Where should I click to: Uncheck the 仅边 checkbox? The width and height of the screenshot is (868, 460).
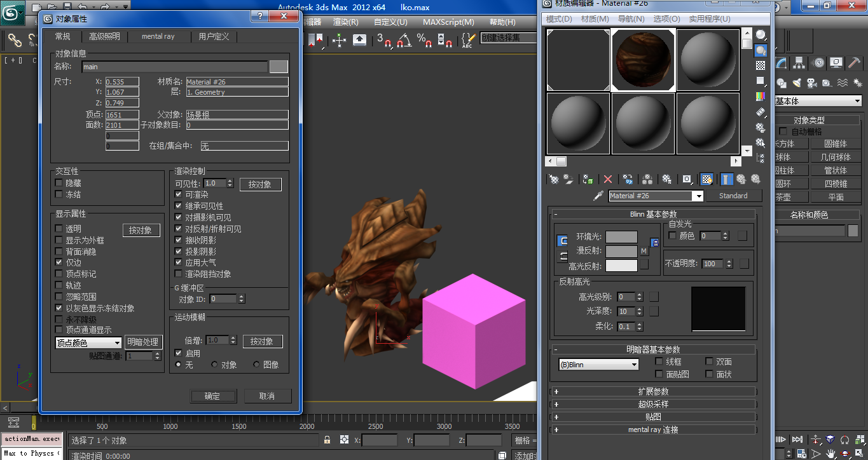pyautogui.click(x=59, y=262)
